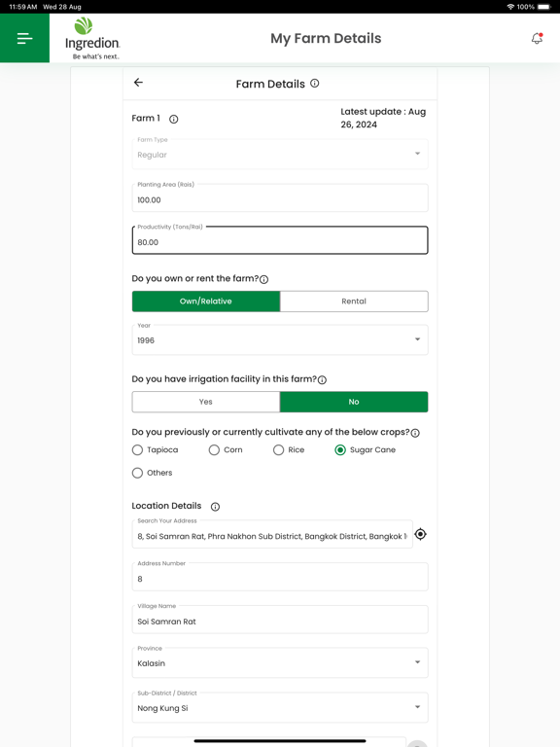The image size is (560, 747).
Task: Go back using the arrow icon
Action: coord(138,83)
